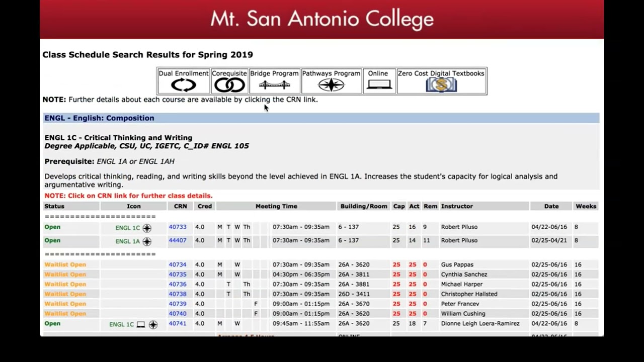Click the red CRN link note
This screenshot has height=362, width=644.
128,196
